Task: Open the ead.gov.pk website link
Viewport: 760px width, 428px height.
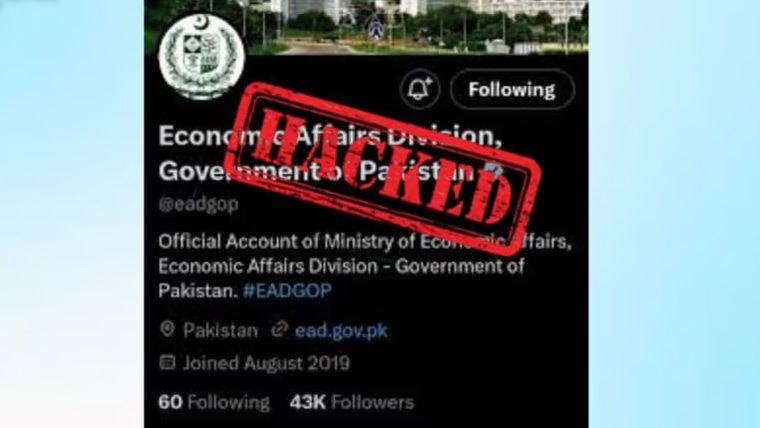Action: (341, 331)
